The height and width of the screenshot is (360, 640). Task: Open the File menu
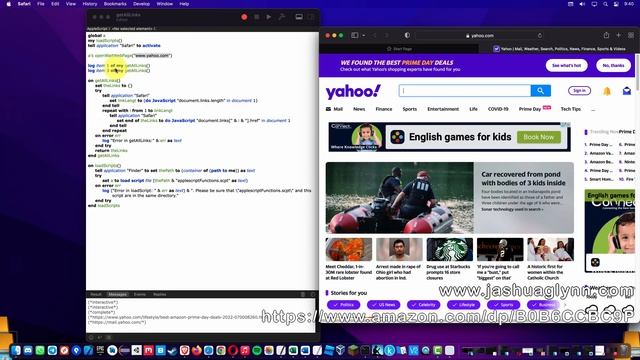[41, 4]
